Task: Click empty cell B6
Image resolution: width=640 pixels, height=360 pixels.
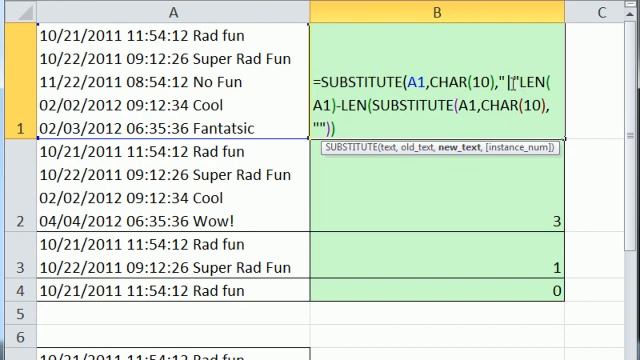Action: tap(437, 337)
